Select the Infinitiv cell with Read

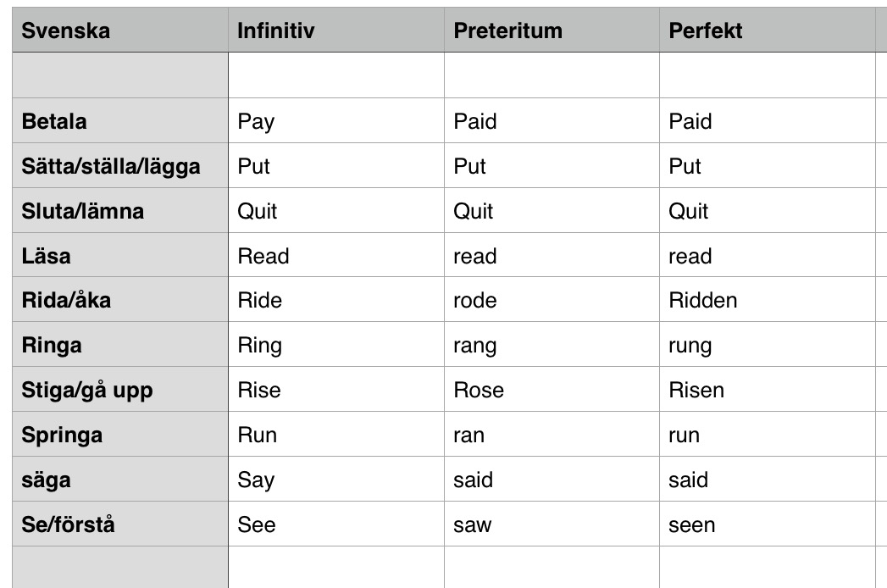tap(336, 255)
